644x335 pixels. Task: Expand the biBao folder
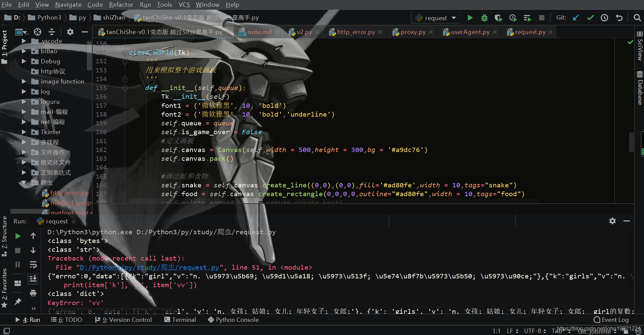24,51
